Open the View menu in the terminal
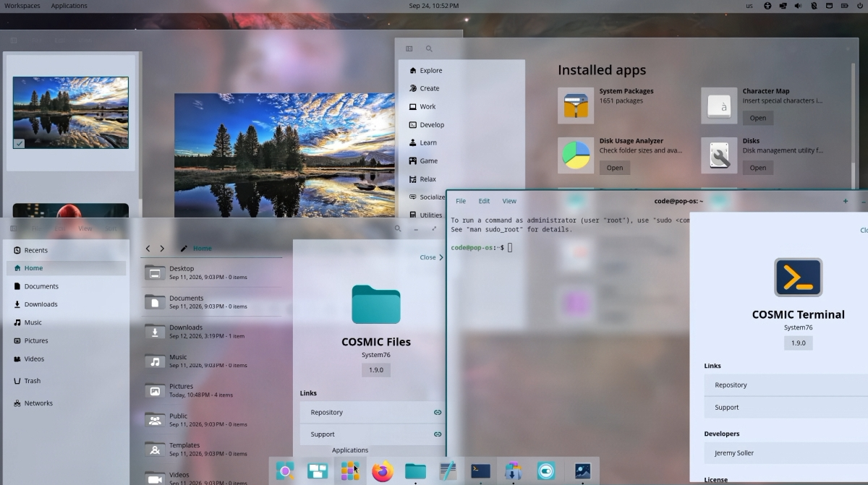 pyautogui.click(x=509, y=201)
